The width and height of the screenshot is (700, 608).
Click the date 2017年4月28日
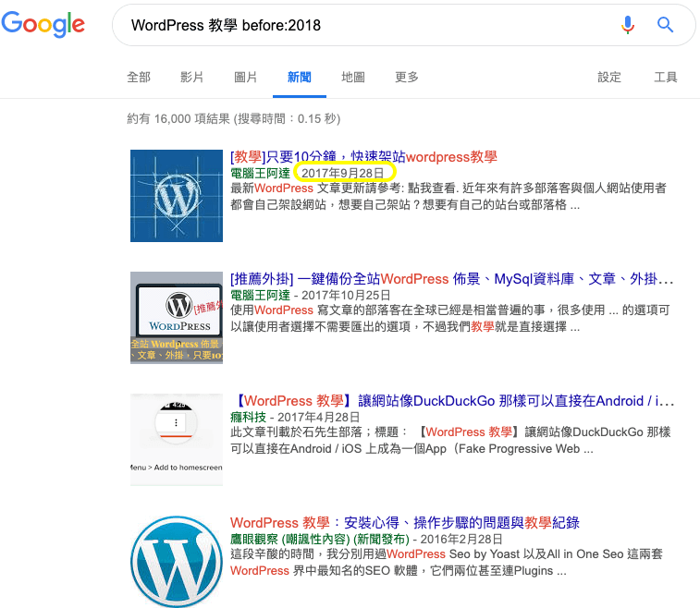319,417
